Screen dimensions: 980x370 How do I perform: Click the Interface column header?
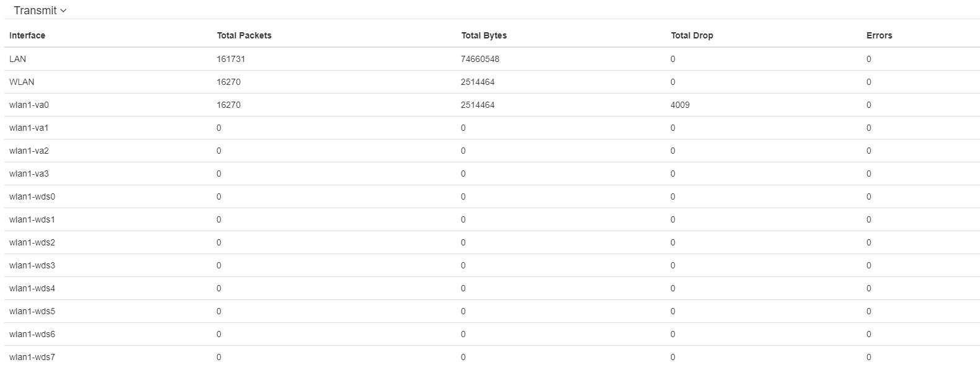(x=27, y=35)
